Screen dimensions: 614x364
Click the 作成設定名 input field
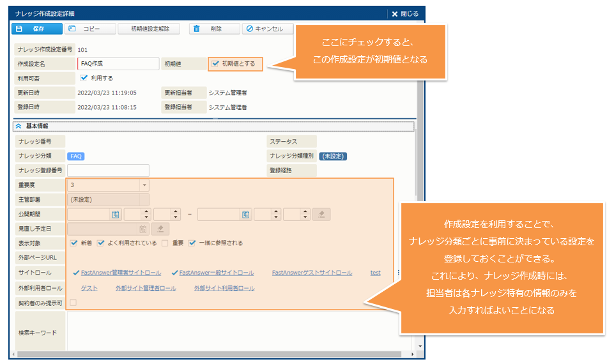point(118,64)
